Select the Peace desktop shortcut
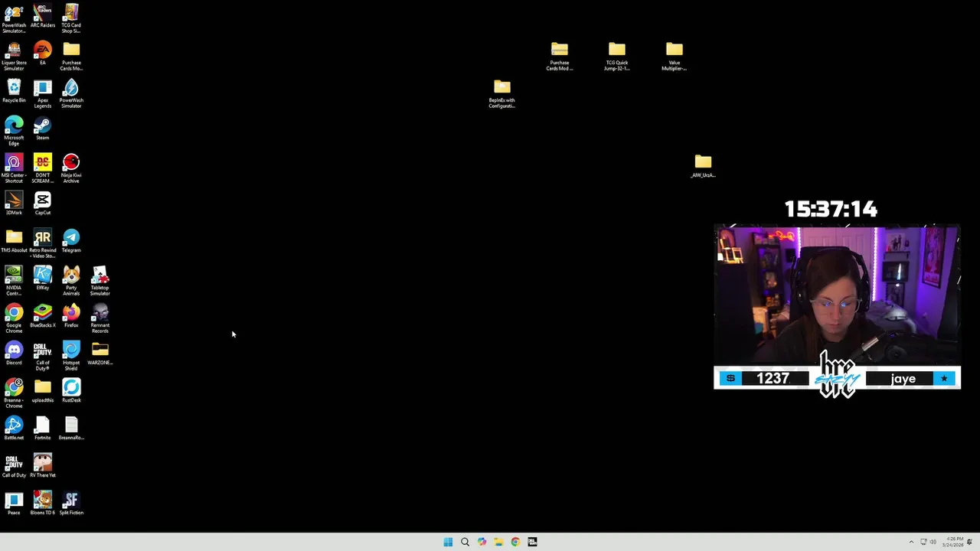Viewport: 980px width, 551px height. [x=14, y=503]
